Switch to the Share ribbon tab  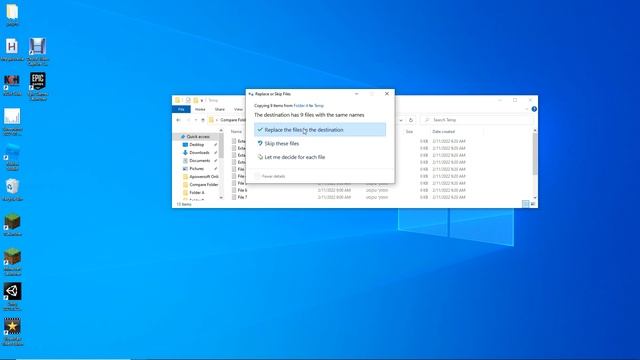[x=220, y=109]
